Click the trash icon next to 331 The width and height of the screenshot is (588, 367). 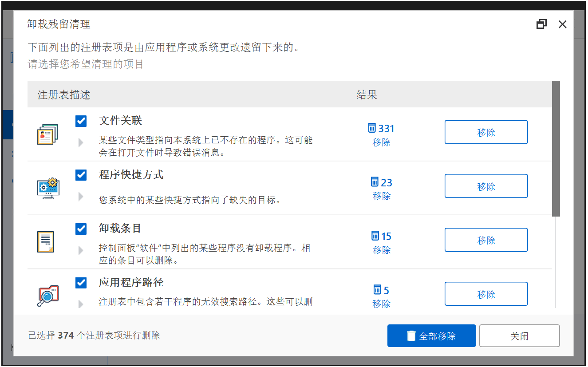click(x=372, y=128)
